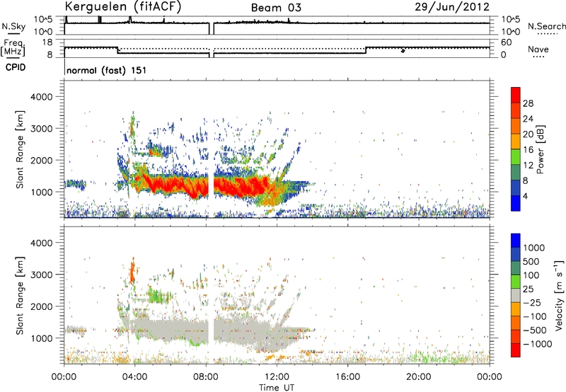
Task: Pick the gray −25 to 25 velocity color segment
Action: [x=516, y=296]
